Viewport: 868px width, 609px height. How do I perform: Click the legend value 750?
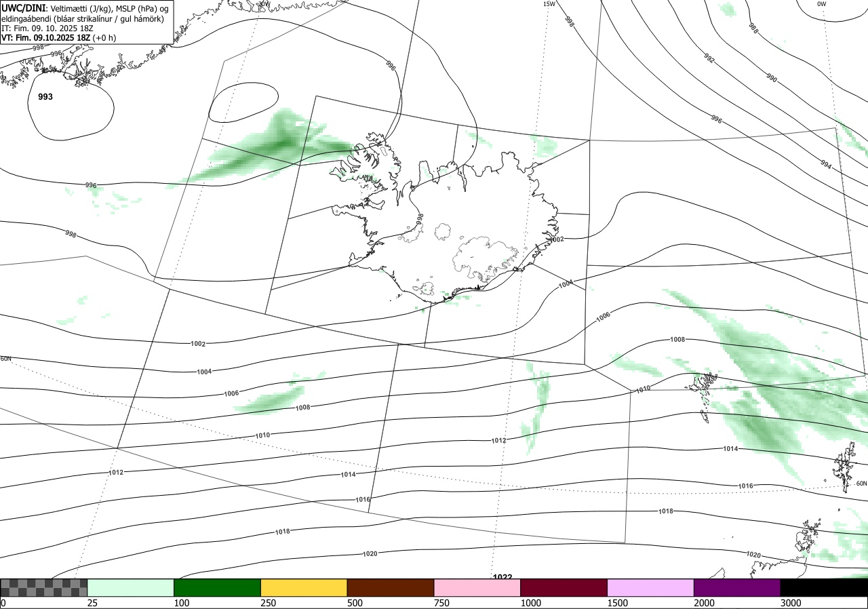[441, 603]
